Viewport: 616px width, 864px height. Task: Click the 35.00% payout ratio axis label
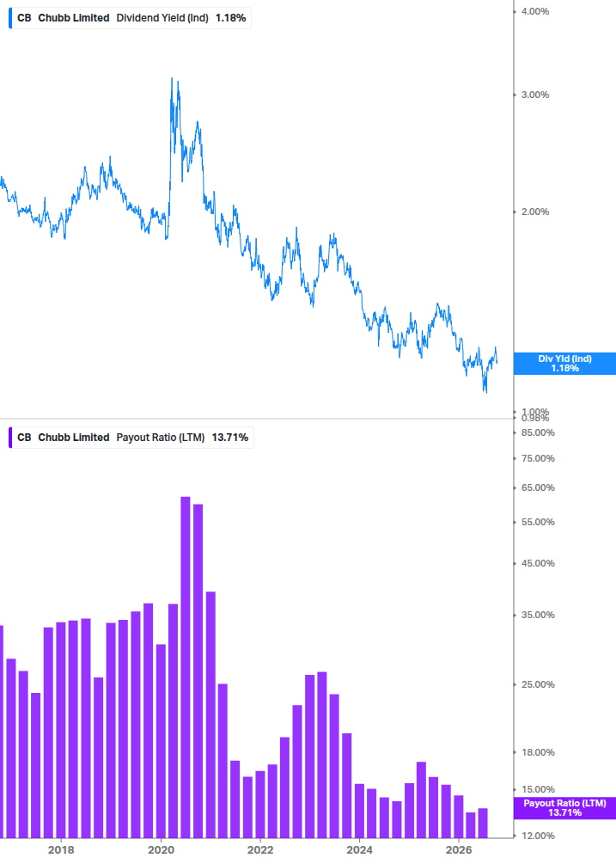pyautogui.click(x=538, y=615)
